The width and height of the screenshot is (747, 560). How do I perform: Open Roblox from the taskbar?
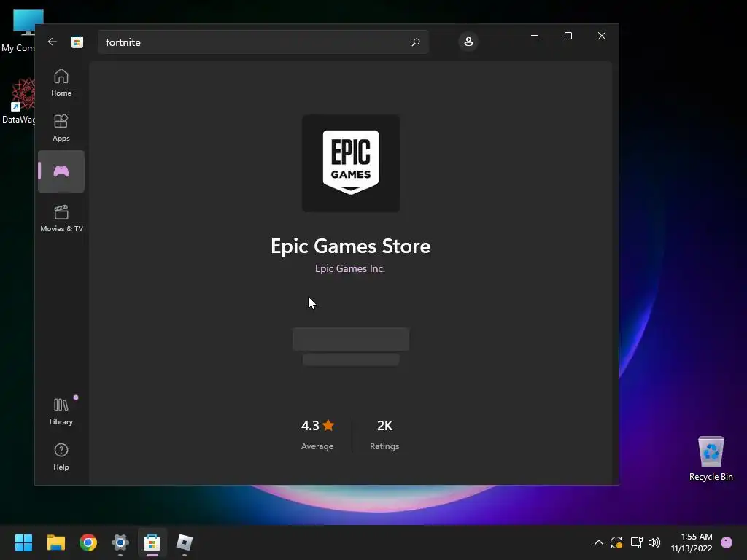185,542
